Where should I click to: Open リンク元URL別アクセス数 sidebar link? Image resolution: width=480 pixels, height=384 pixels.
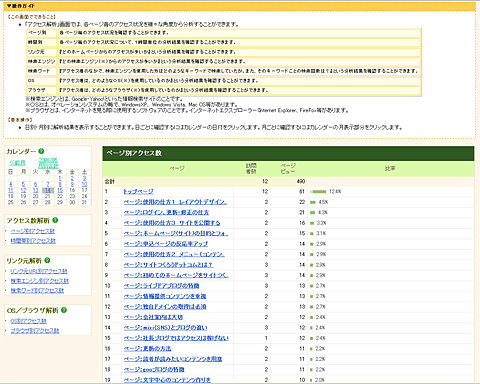pos(39,271)
